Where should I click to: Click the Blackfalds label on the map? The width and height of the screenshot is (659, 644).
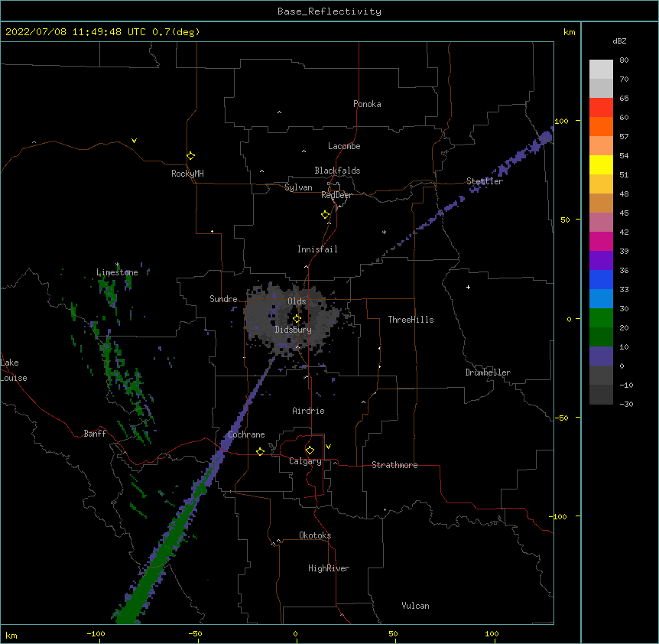click(x=337, y=171)
